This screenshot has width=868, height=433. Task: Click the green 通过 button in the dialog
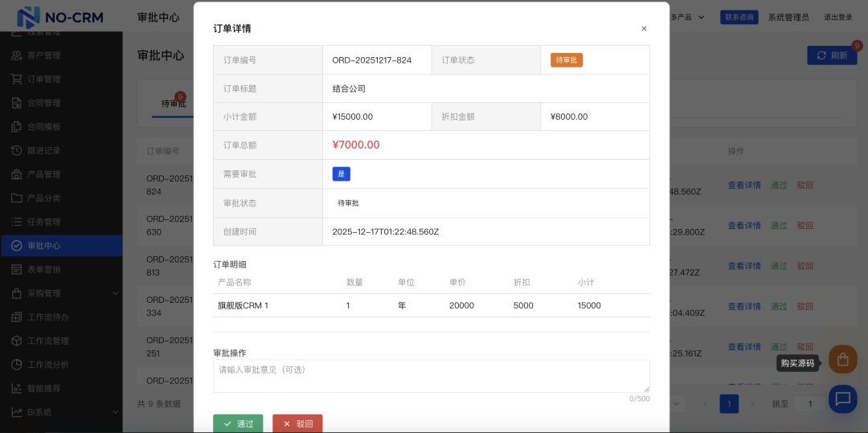[238, 423]
